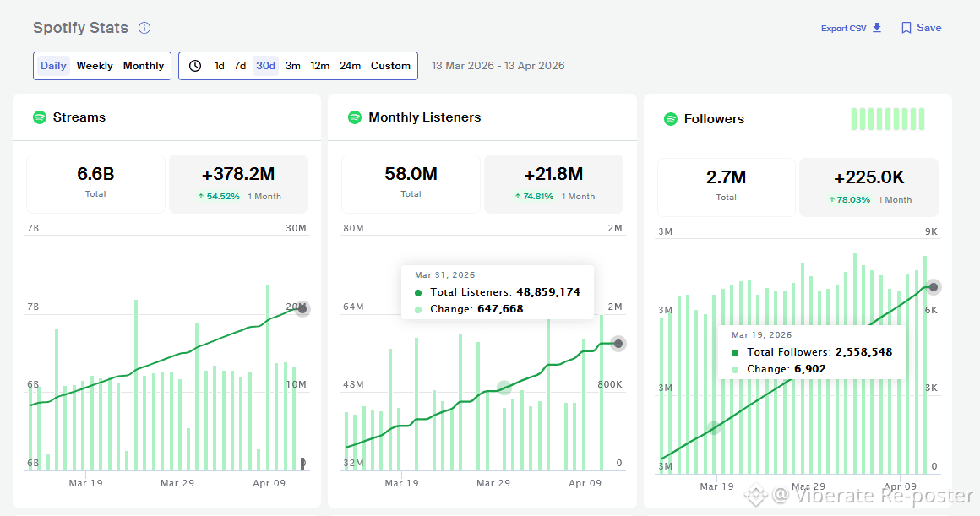The width and height of the screenshot is (980, 516).
Task: Click the Save button text
Action: (928, 28)
